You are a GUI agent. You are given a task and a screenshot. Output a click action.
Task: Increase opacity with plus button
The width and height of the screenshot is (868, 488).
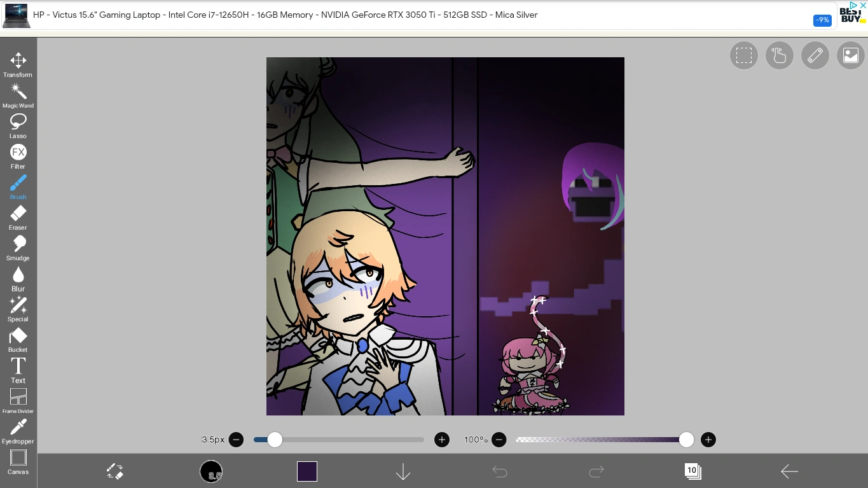708,440
